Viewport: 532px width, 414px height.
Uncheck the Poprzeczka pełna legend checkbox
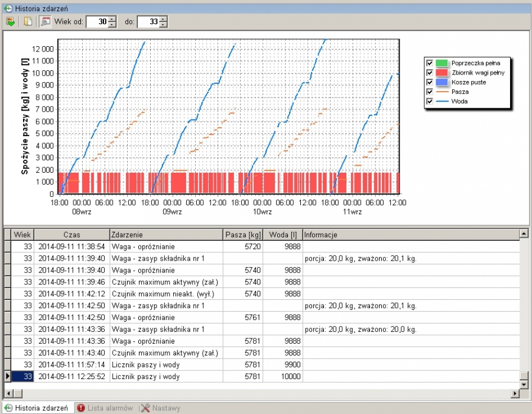(429, 63)
